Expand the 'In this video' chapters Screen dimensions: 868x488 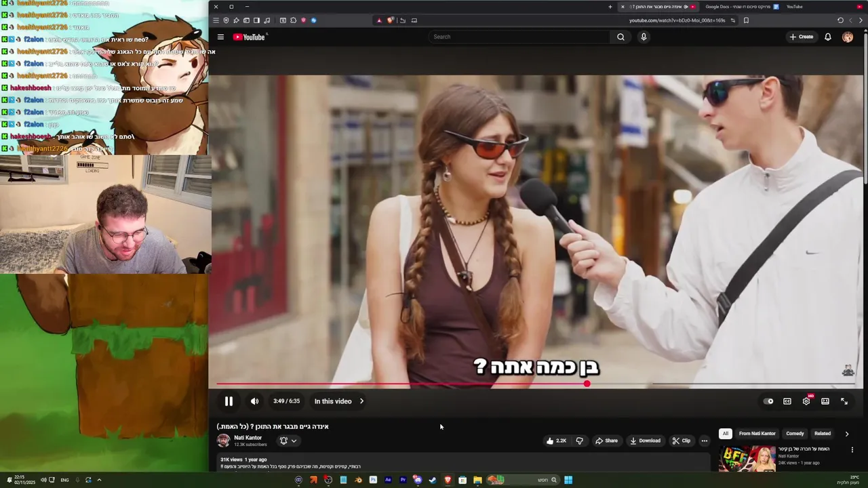pyautogui.click(x=339, y=401)
